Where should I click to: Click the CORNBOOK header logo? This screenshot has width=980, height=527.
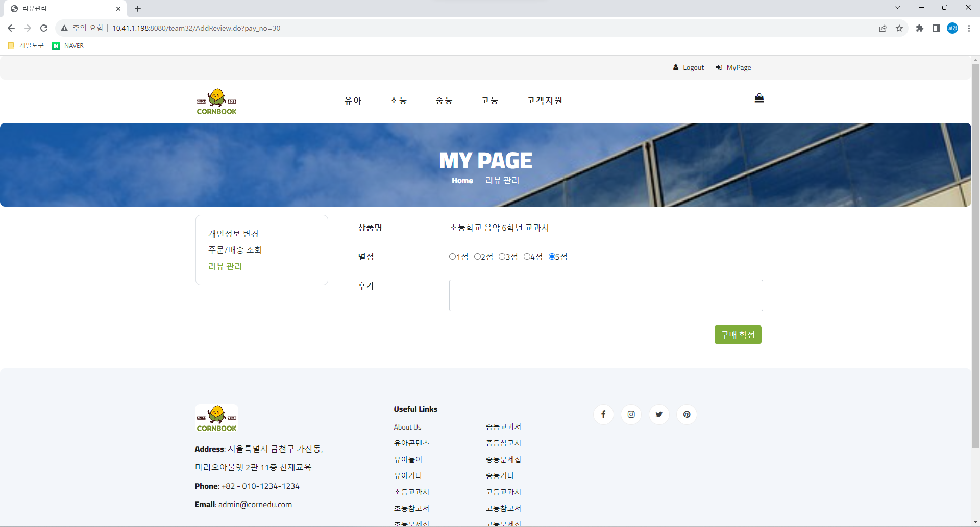click(217, 102)
